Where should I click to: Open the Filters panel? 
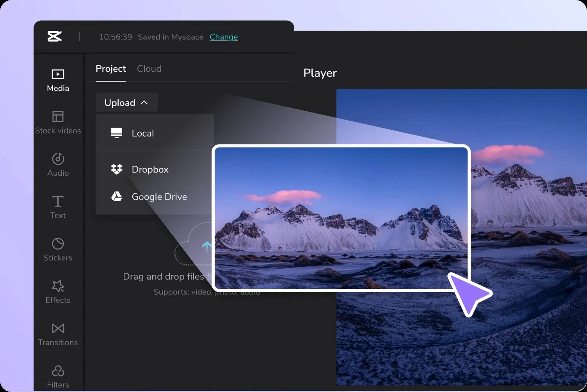coord(58,376)
